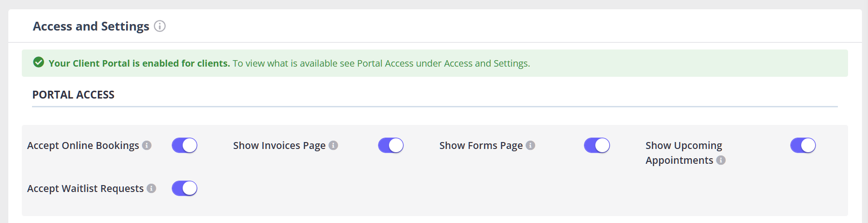Image resolution: width=868 pixels, height=223 pixels.
Task: Click the info icon beside Access and Settings
Action: tap(160, 26)
